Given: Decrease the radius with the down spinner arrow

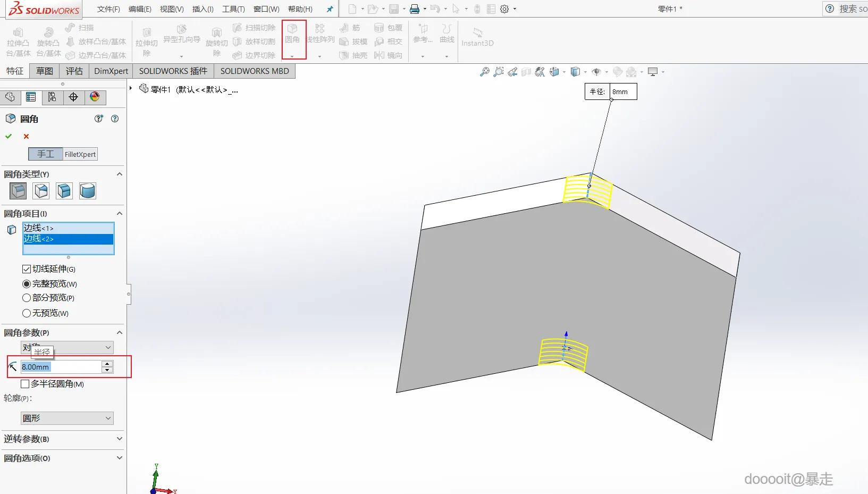Looking at the screenshot, I should click(x=107, y=370).
